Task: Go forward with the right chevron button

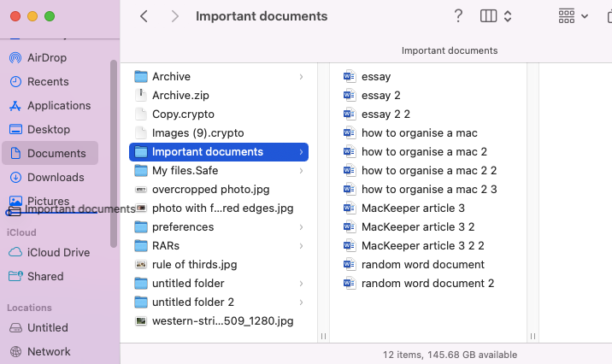Action: (175, 16)
